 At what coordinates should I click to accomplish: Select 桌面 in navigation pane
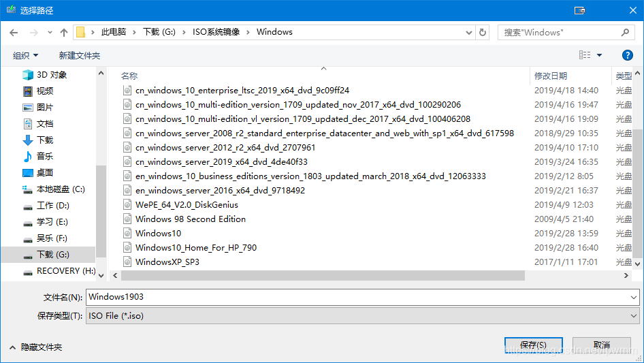click(45, 173)
